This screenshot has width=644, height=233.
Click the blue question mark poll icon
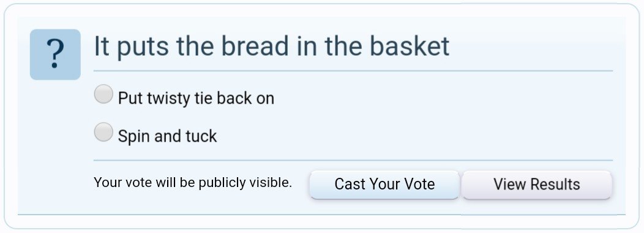[55, 55]
